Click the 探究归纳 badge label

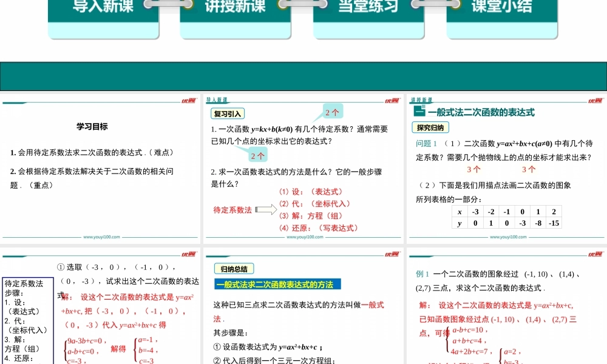[x=430, y=127]
